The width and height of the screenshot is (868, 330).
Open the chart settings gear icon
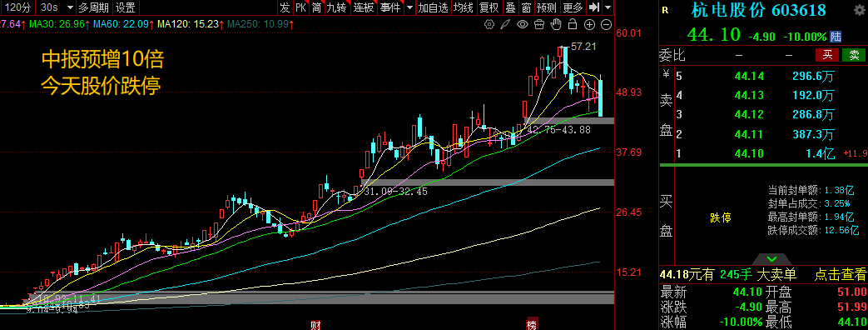click(x=489, y=24)
